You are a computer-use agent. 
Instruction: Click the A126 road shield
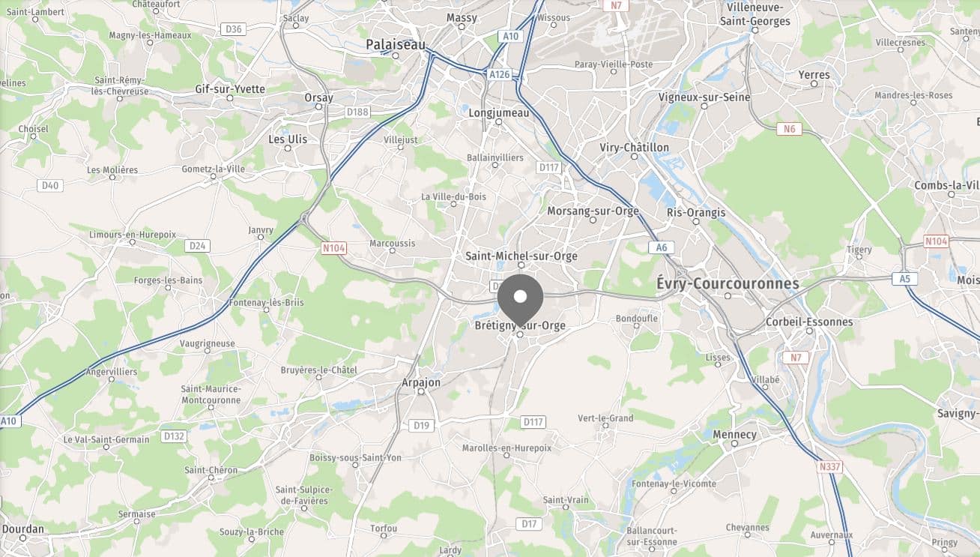click(499, 74)
